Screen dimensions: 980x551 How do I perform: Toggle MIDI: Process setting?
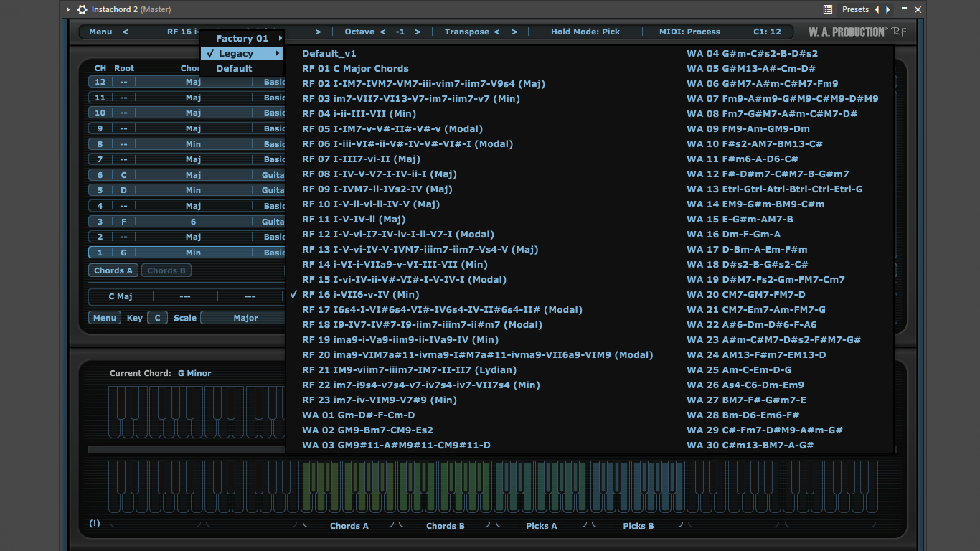(x=689, y=32)
